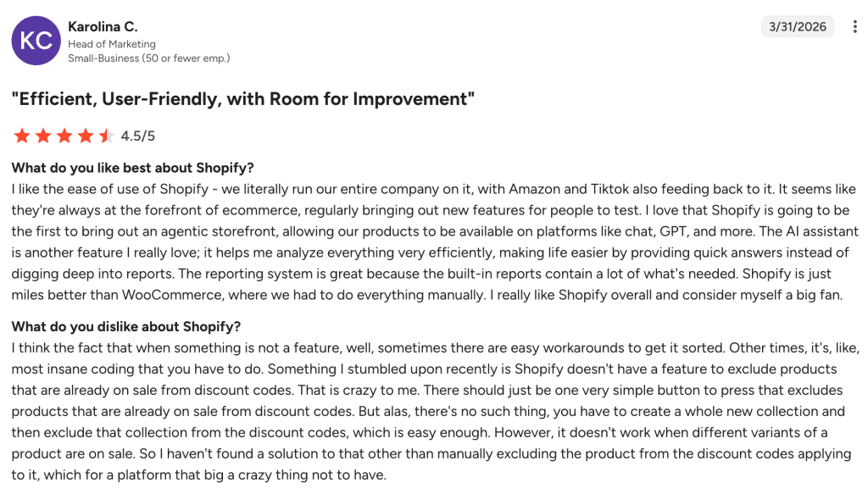Image resolution: width=868 pixels, height=494 pixels.
Task: Click the first red rating star
Action: pos(22,136)
